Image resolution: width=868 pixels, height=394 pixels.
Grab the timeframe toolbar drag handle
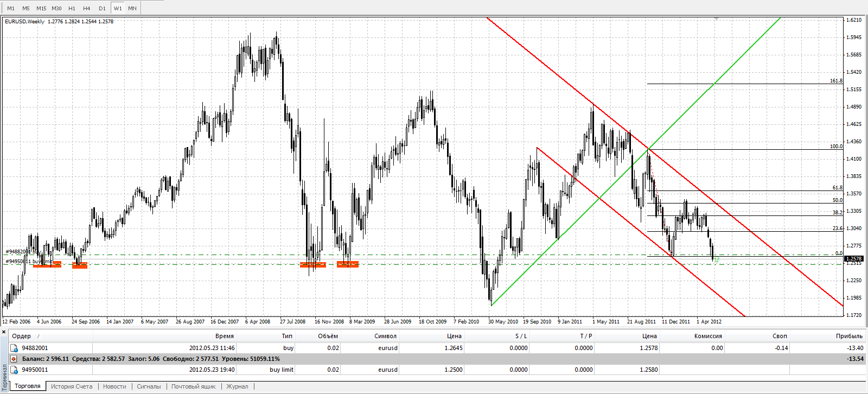pos(2,8)
